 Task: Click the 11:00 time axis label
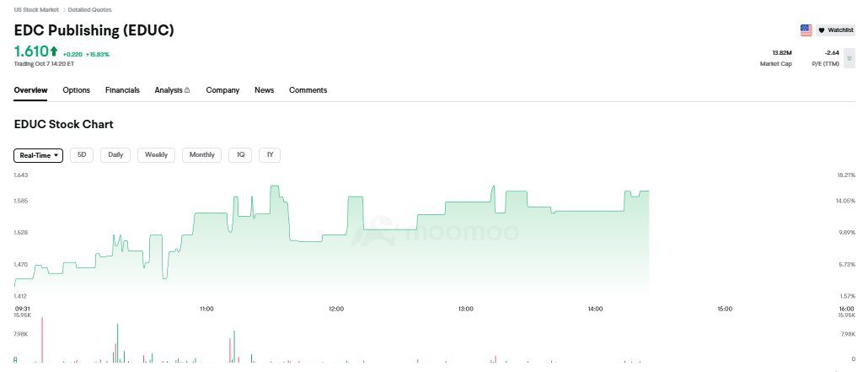(206, 309)
